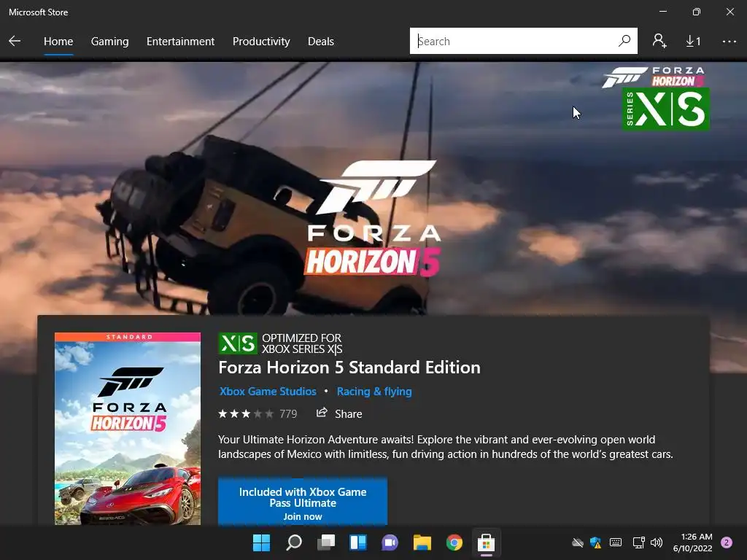Click the display/network tray icon
Image resolution: width=747 pixels, height=560 pixels.
pos(638,542)
